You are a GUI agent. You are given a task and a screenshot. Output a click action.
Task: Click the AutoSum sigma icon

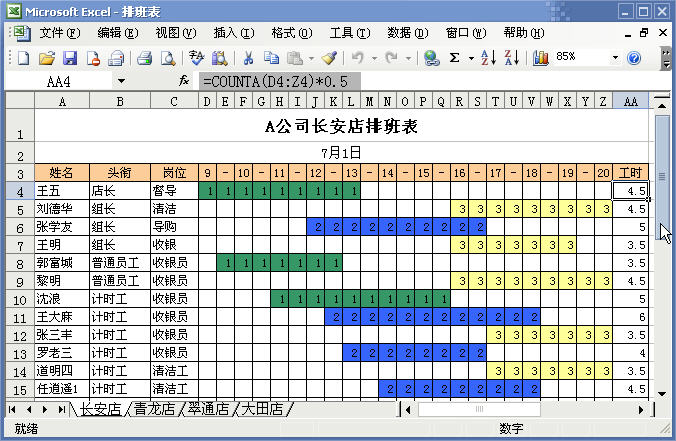tap(454, 58)
